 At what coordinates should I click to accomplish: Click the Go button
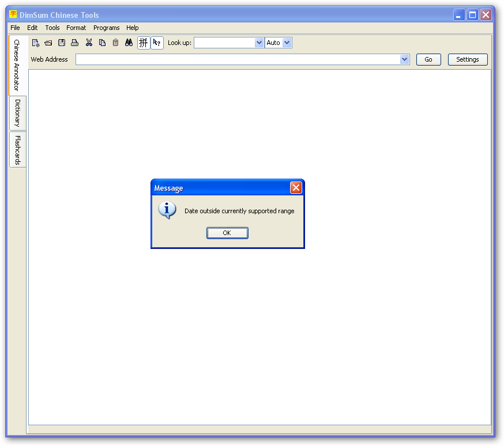428,59
